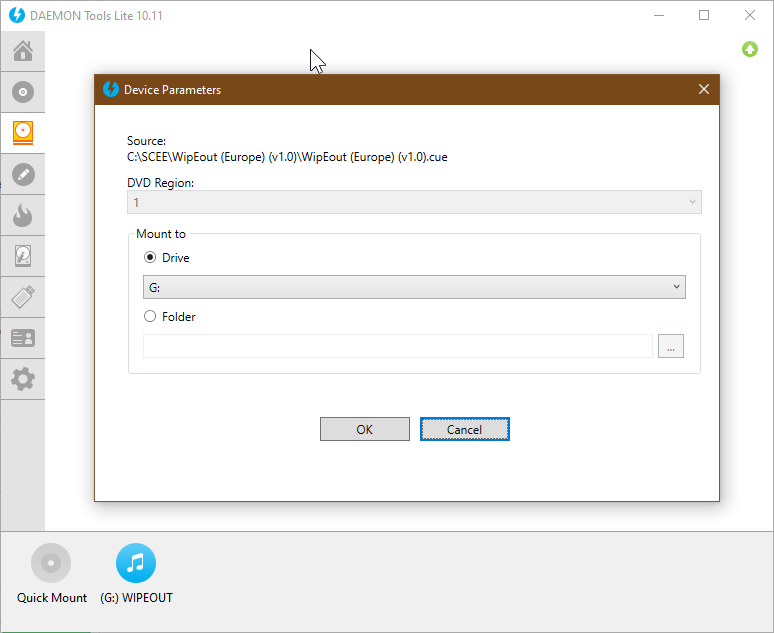Open the DVD Region dropdown
774x633 pixels.
414,202
